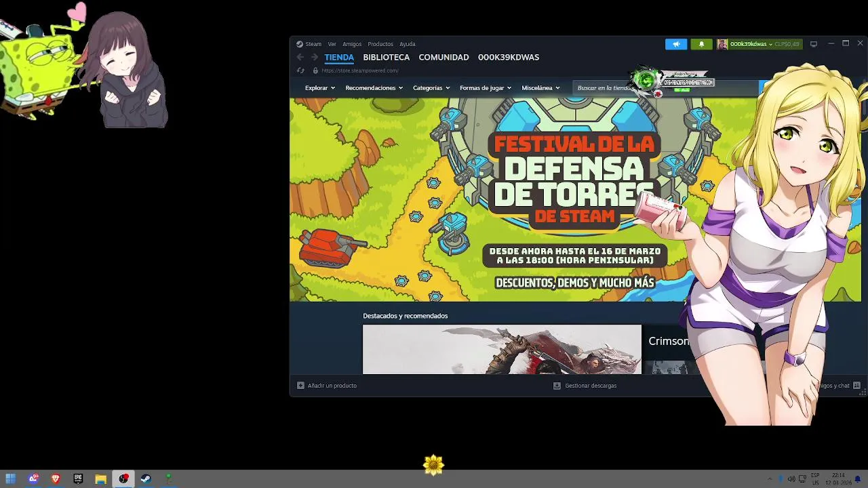868x488 pixels.
Task: Expand Formas de jugar dropdown
Action: point(486,88)
